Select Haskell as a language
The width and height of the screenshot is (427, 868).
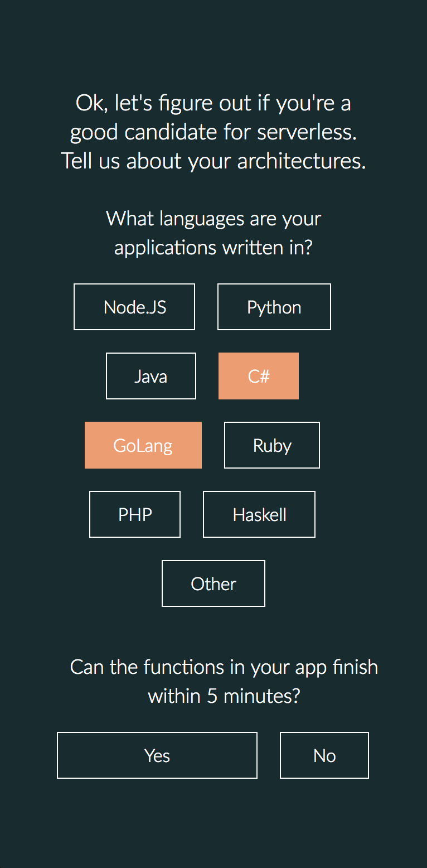point(259,514)
